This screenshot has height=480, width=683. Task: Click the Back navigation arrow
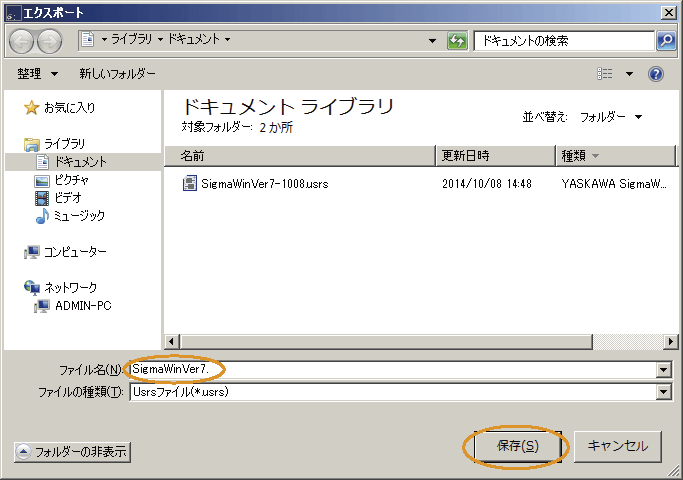21,41
